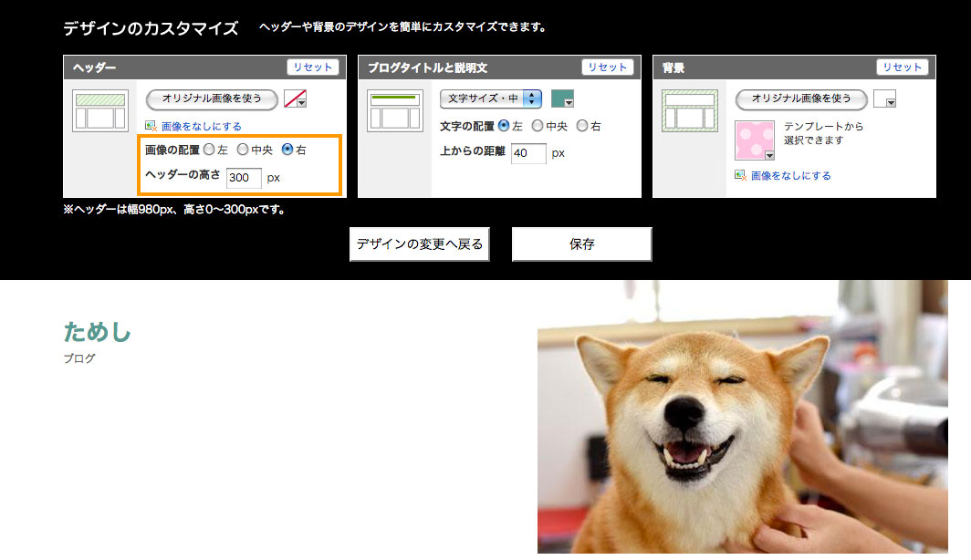Open the pink polka-dot template picker
The image size is (971, 560).
[754, 140]
